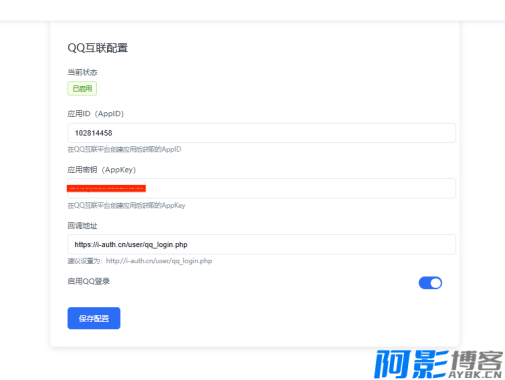Disable the 启用QQ登录 switch
Viewport: 505px width, 380px height.
point(430,283)
